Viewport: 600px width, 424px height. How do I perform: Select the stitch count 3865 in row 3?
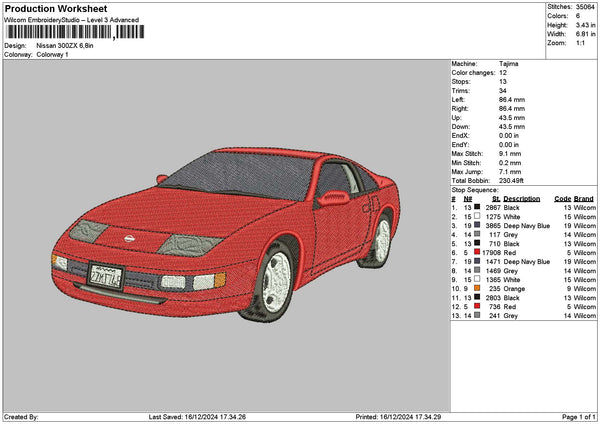point(493,226)
